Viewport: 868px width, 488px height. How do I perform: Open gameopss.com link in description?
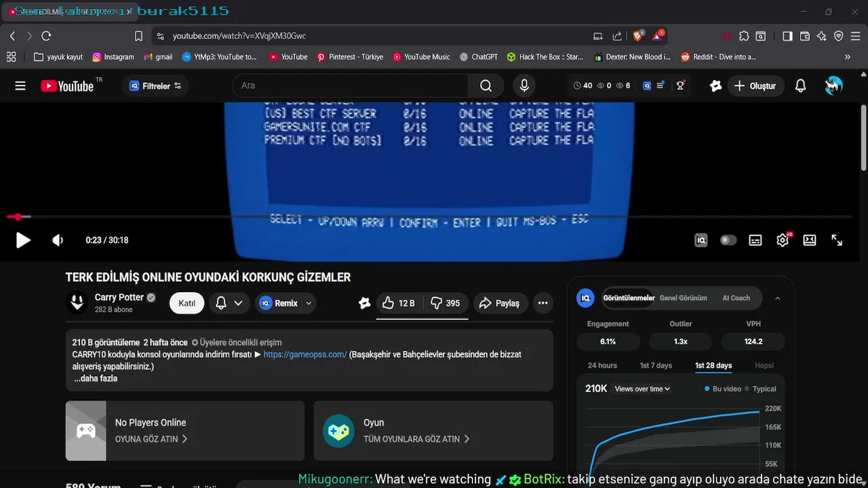[305, 354]
